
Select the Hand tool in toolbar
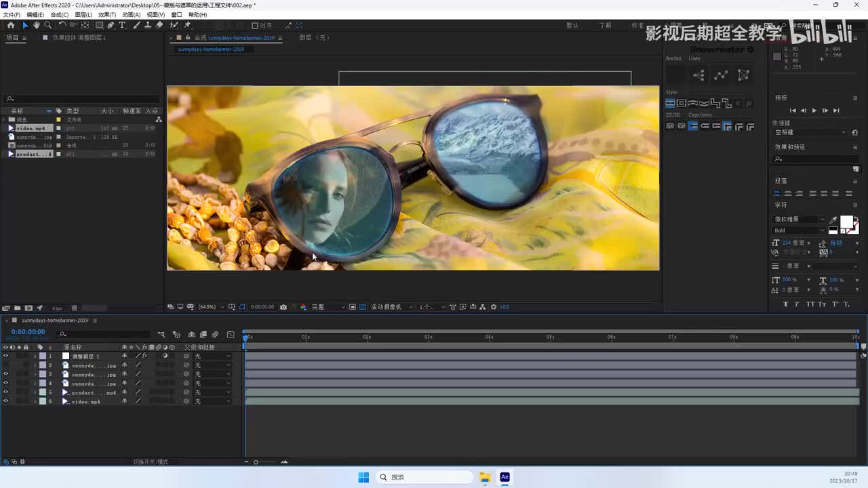coord(36,25)
